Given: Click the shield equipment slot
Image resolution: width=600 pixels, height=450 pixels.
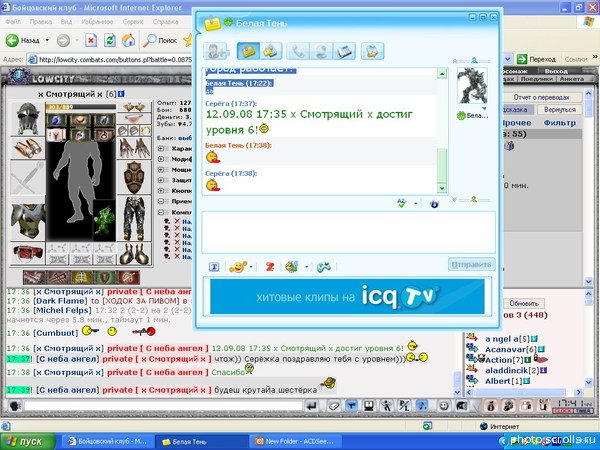Looking at the screenshot, I should point(134,178).
